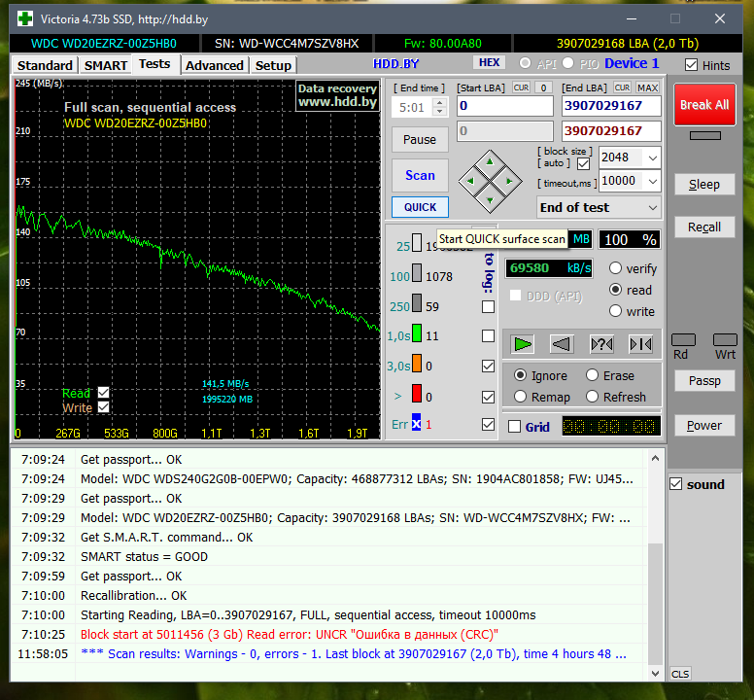Select the verify radio button
Image resolution: width=754 pixels, height=700 pixels.
coord(615,268)
